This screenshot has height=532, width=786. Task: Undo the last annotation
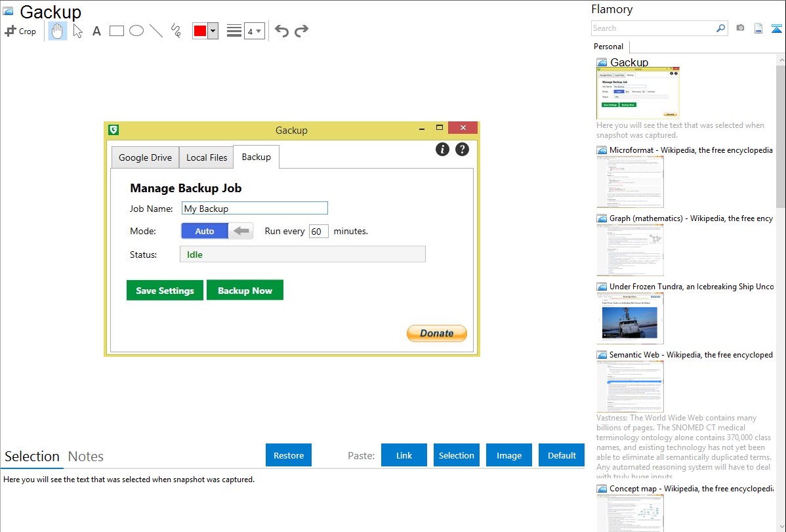(281, 31)
